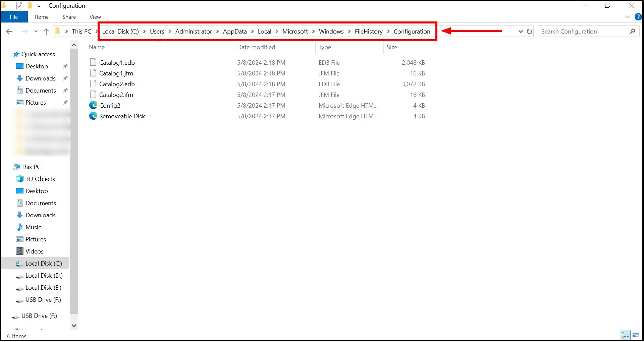Open the Recent locations dropdown arrow
The image size is (644, 342).
point(36,32)
